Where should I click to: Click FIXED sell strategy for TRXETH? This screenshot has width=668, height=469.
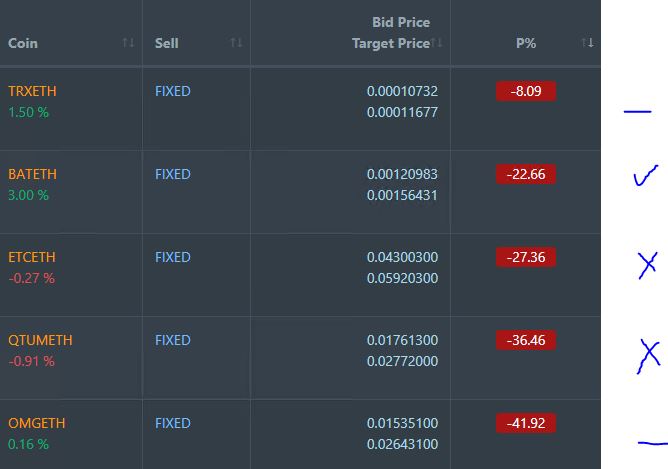click(x=173, y=91)
